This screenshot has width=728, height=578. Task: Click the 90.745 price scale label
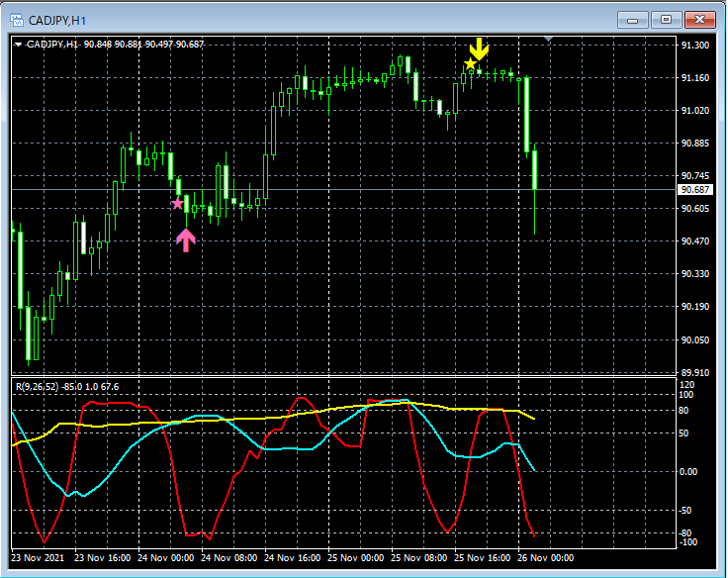(x=695, y=175)
